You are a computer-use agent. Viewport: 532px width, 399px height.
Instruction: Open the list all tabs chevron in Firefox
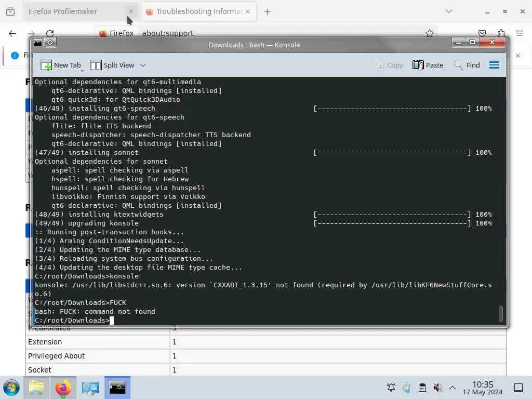(449, 11)
